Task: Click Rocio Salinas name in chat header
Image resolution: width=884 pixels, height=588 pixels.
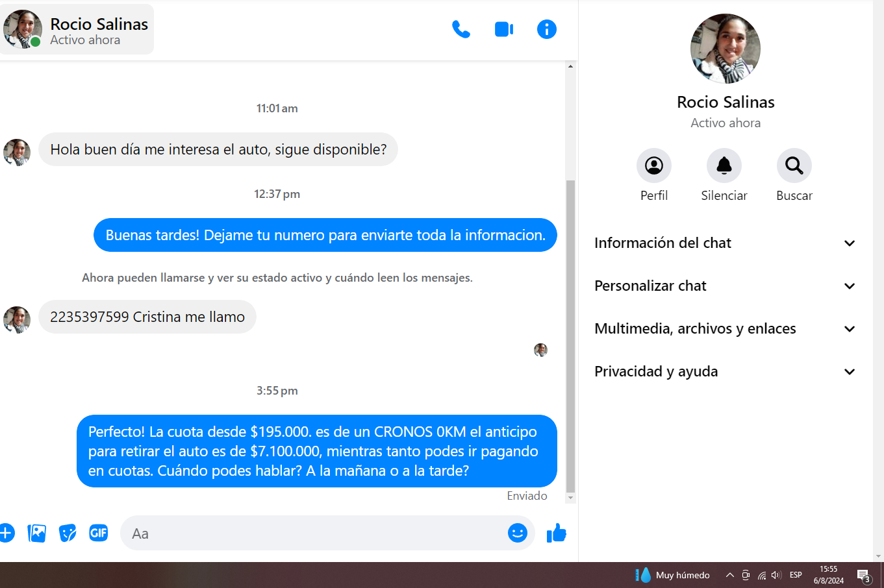Action: click(x=99, y=24)
